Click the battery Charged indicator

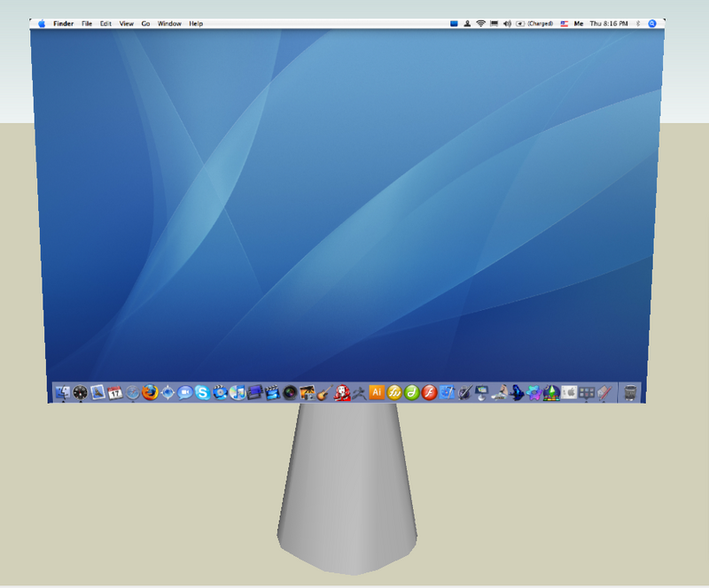[534, 24]
